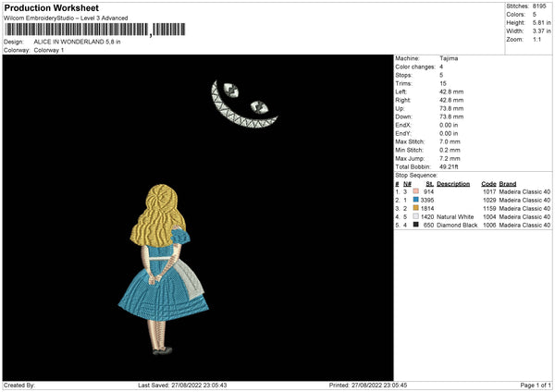Click the Max Jump value 7.2 mm
The width and height of the screenshot is (555, 392).
click(450, 158)
